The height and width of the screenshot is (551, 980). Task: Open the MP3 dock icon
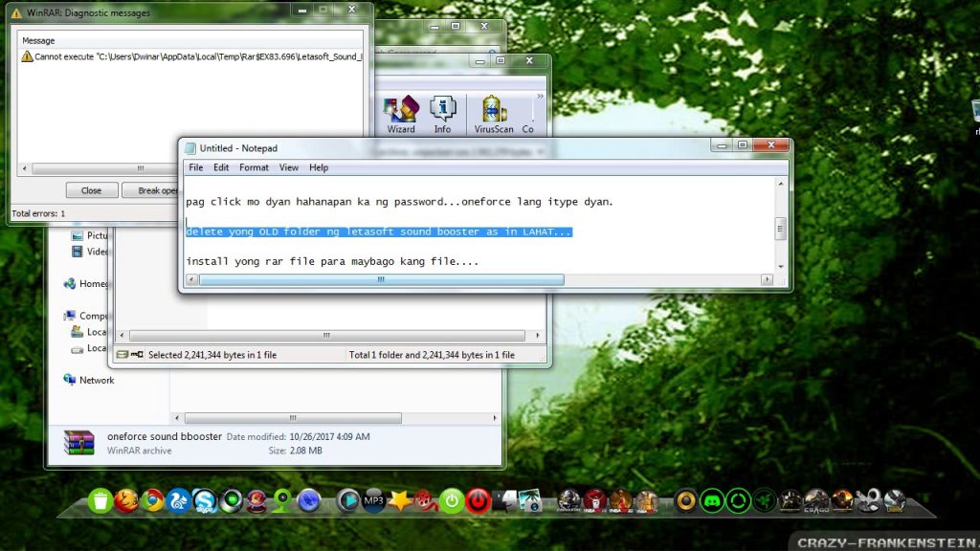[374, 500]
